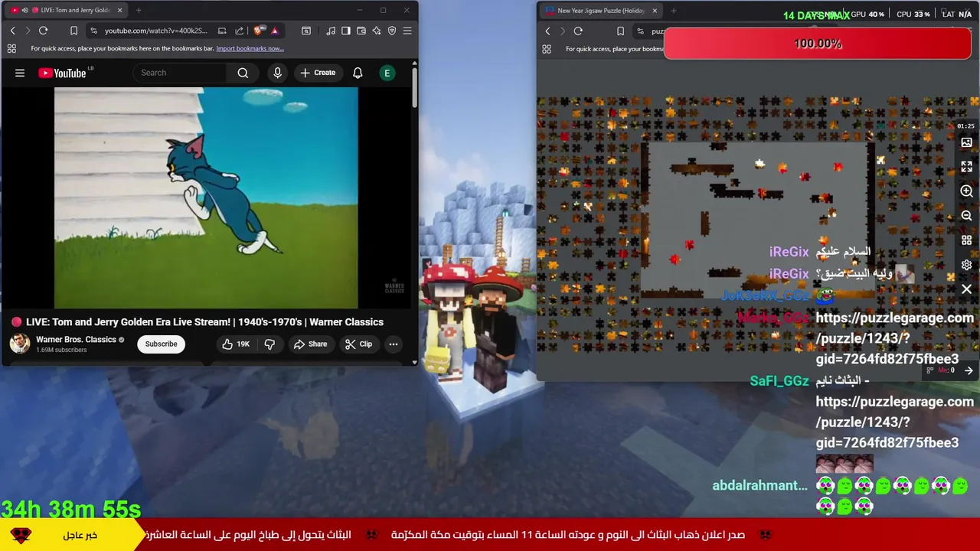Go back in the puzzle browser window
The height and width of the screenshot is (551, 980).
(547, 31)
